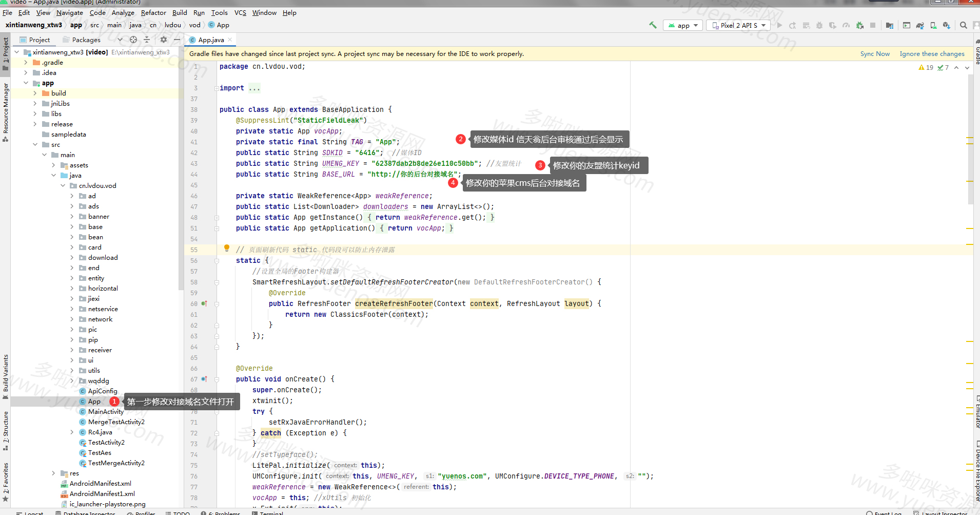
Task: Click the Sync Now link
Action: (875, 54)
